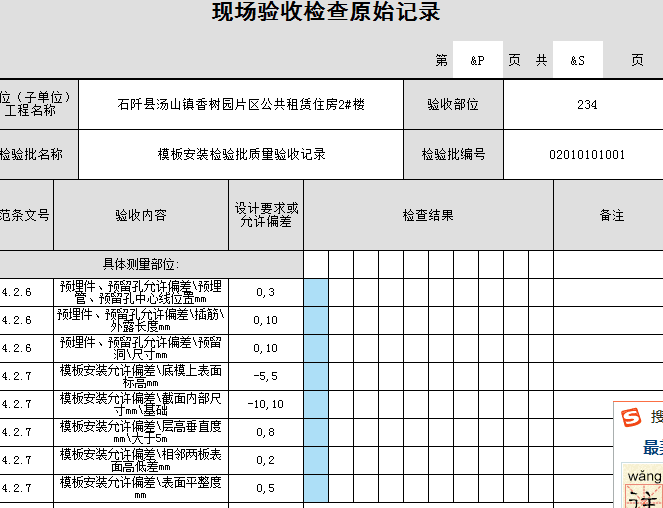This screenshot has height=508, width=663.
Task: Click the 表面平整度 inspection item cell
Action: 141,488
